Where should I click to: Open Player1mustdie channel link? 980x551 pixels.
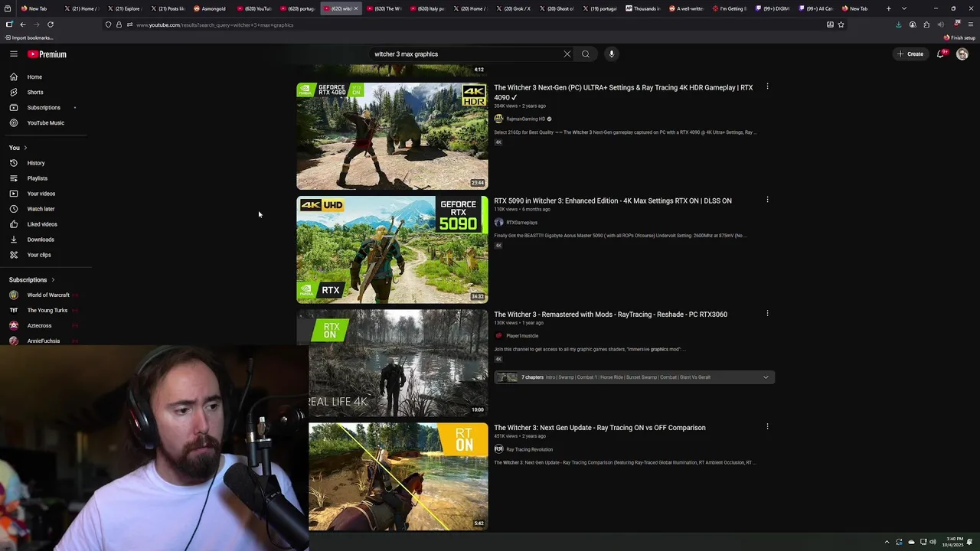point(522,336)
